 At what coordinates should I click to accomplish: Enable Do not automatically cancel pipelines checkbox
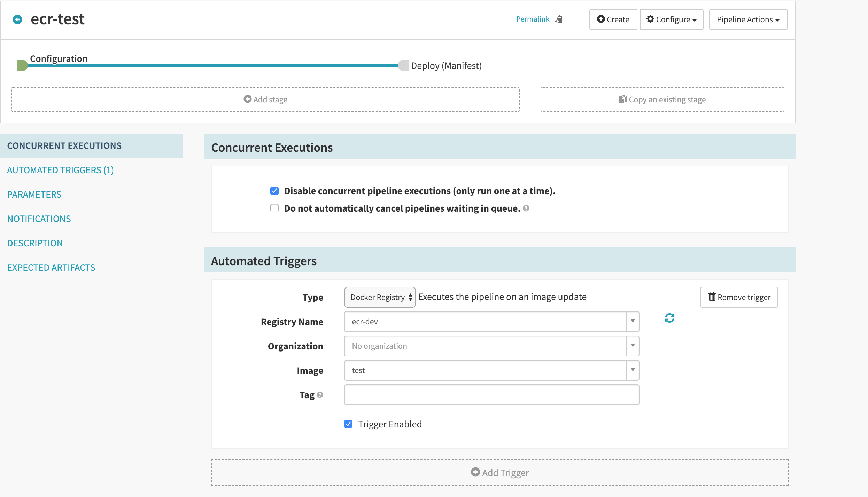[274, 208]
